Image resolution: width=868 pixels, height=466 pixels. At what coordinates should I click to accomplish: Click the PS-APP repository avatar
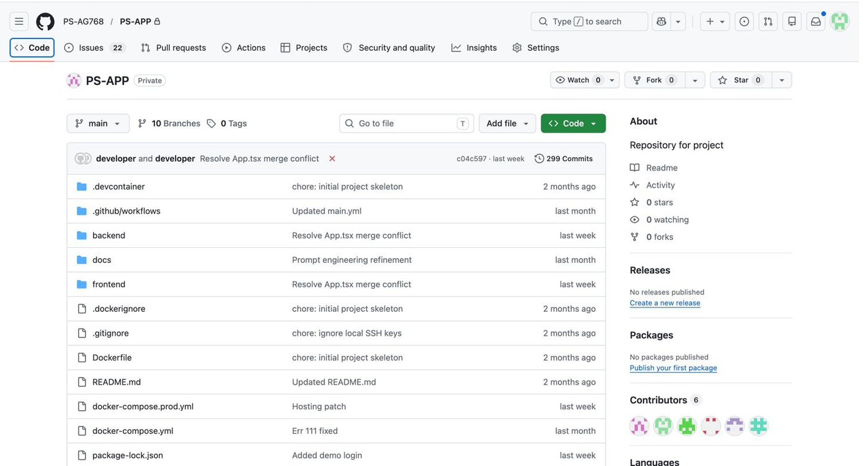(74, 81)
